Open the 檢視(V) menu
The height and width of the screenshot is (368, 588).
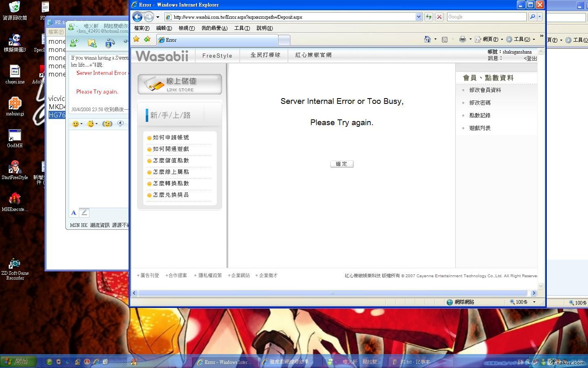point(186,28)
